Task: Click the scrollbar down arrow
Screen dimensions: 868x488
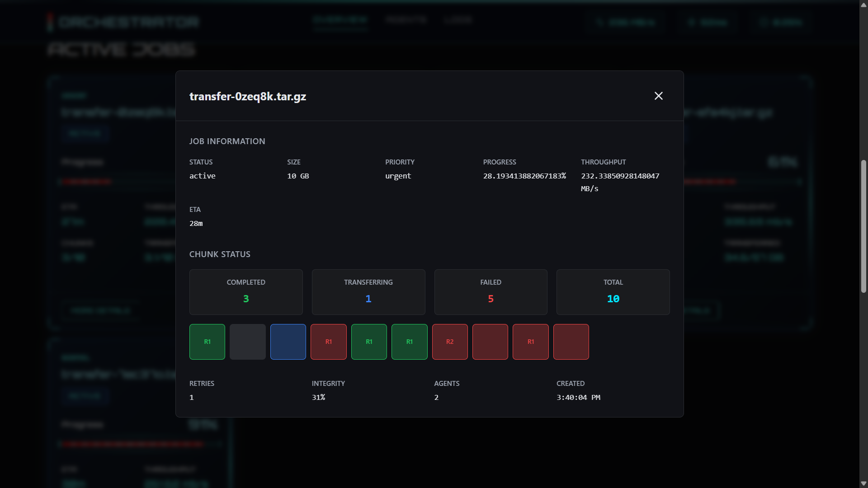Action: pyautogui.click(x=863, y=483)
